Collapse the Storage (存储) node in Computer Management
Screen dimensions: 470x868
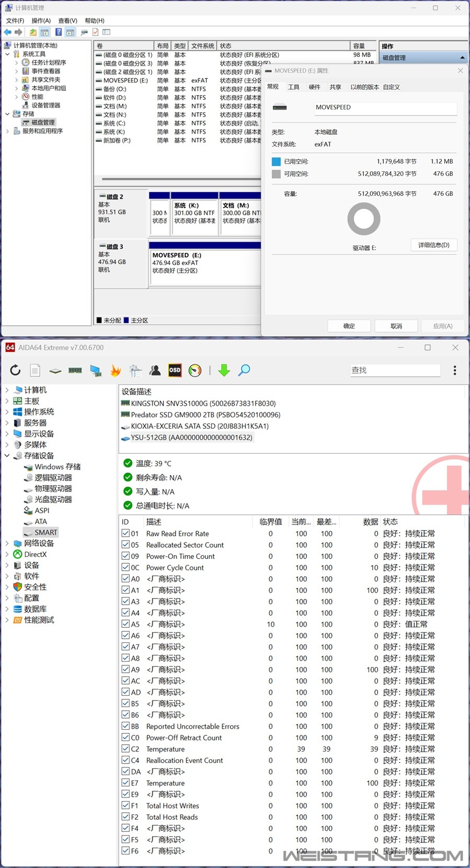point(7,114)
